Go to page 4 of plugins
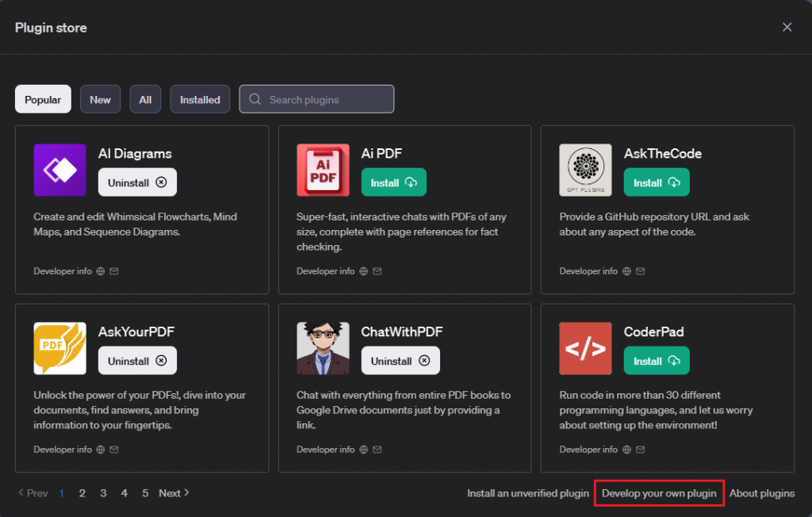 pyautogui.click(x=124, y=493)
